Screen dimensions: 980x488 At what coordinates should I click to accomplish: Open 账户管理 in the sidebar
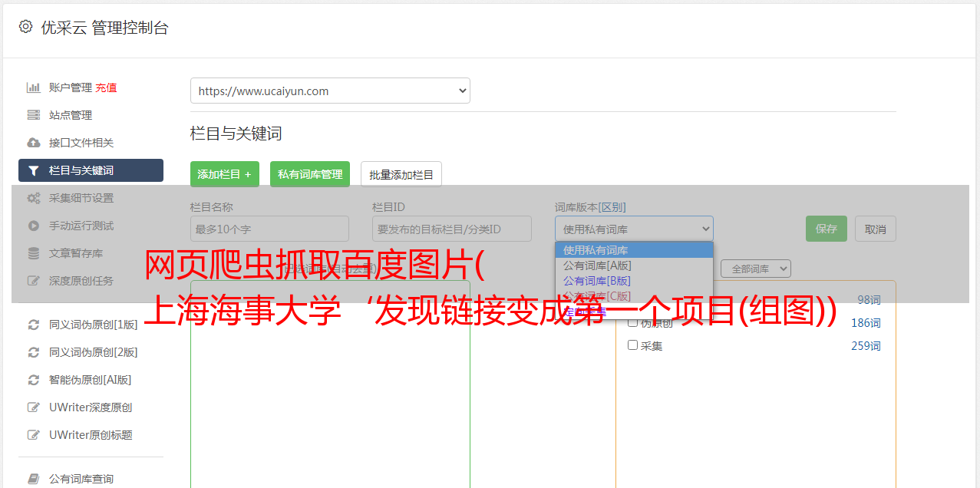pyautogui.click(x=71, y=87)
